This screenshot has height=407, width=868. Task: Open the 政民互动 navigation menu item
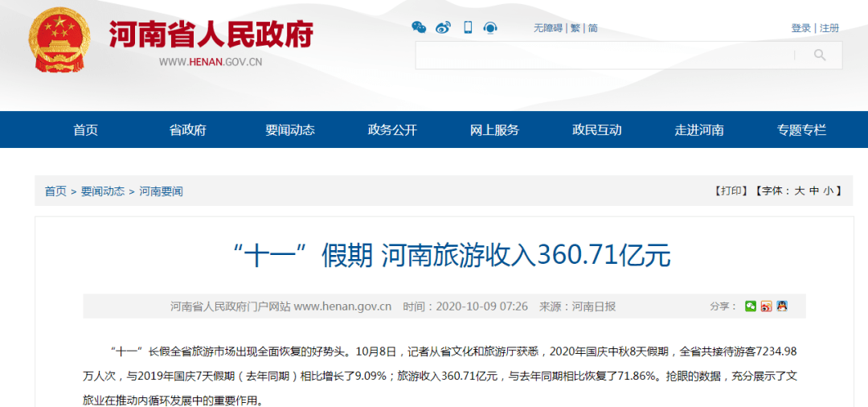pos(596,130)
